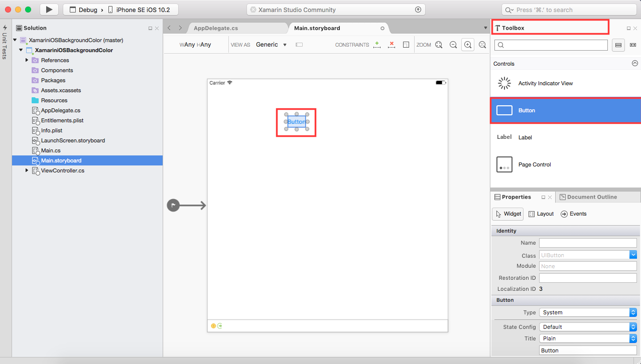Click the Restoration ID input field
The height and width of the screenshot is (364, 641).
click(588, 278)
